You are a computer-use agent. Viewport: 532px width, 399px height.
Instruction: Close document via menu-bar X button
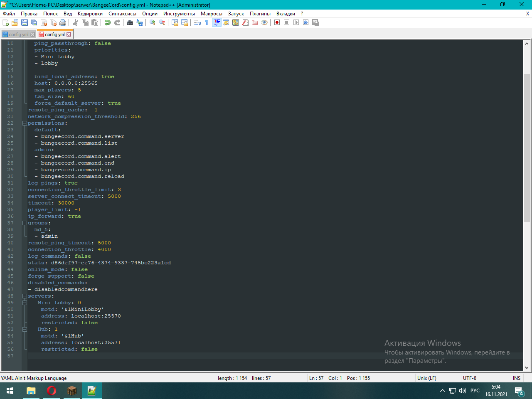point(527,14)
